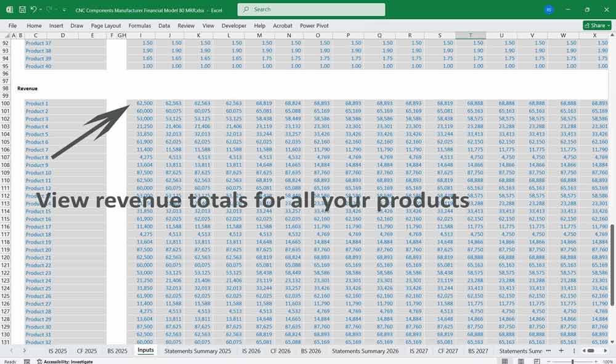616x364 pixels.
Task: Open the CF 2026 sheet tab
Action: [280, 351]
